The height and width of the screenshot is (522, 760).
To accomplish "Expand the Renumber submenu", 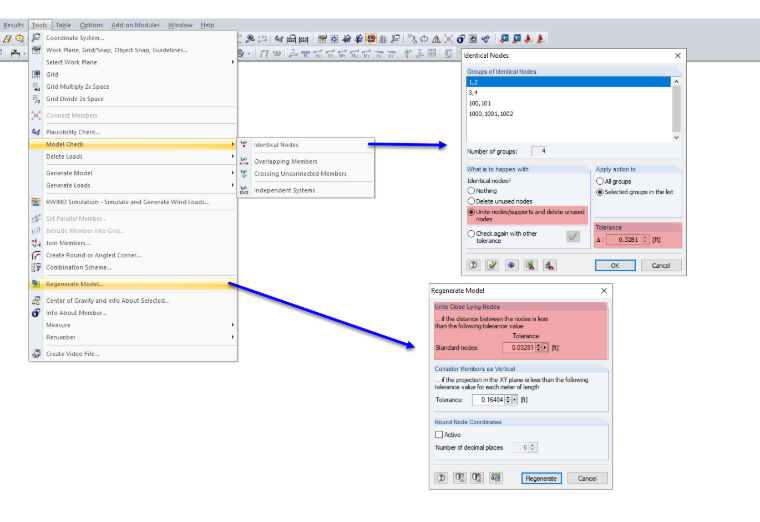I will point(133,337).
